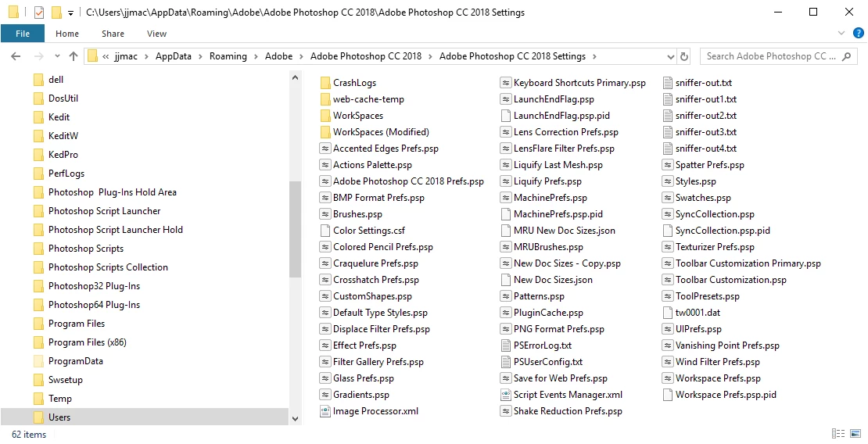Viewport: 868px width, 444px height.
Task: Select the Gradients.psp file icon
Action: coord(325,395)
